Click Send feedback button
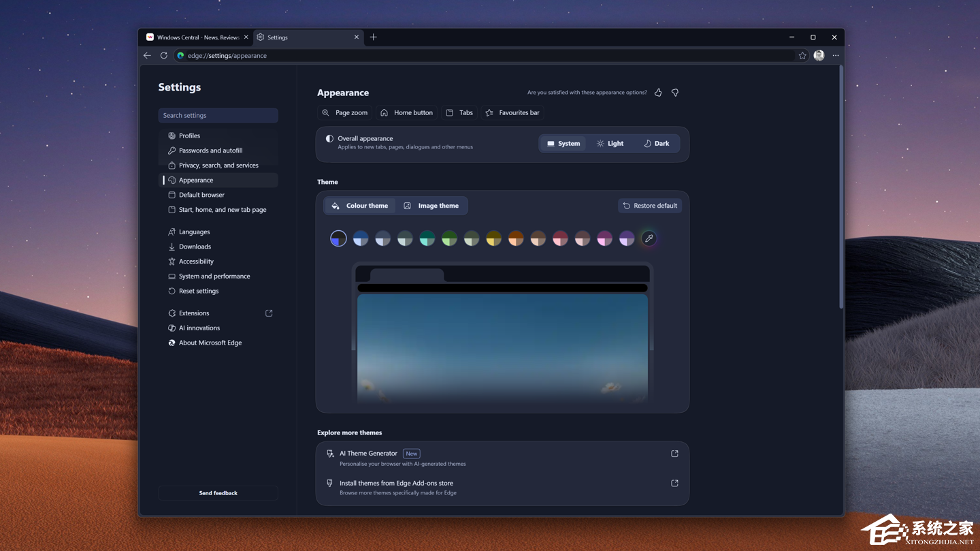Image resolution: width=980 pixels, height=551 pixels. [218, 493]
